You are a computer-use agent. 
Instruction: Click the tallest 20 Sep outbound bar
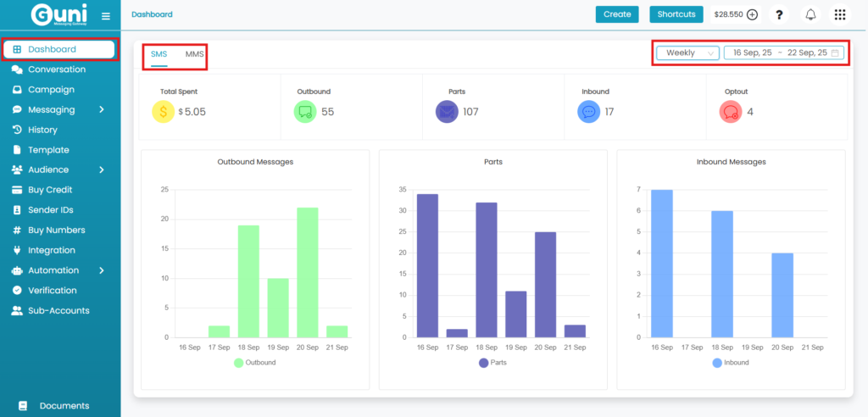click(308, 271)
